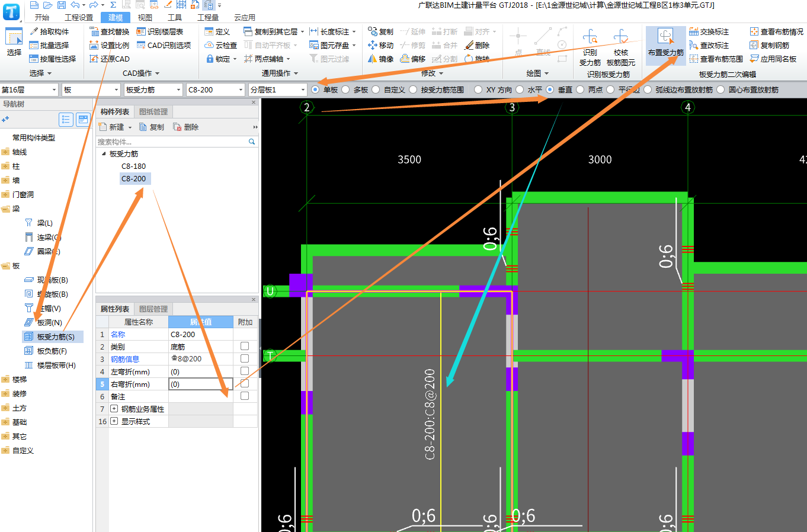Select the 镜像 mirror tool
807x532 pixels.
click(x=380, y=59)
